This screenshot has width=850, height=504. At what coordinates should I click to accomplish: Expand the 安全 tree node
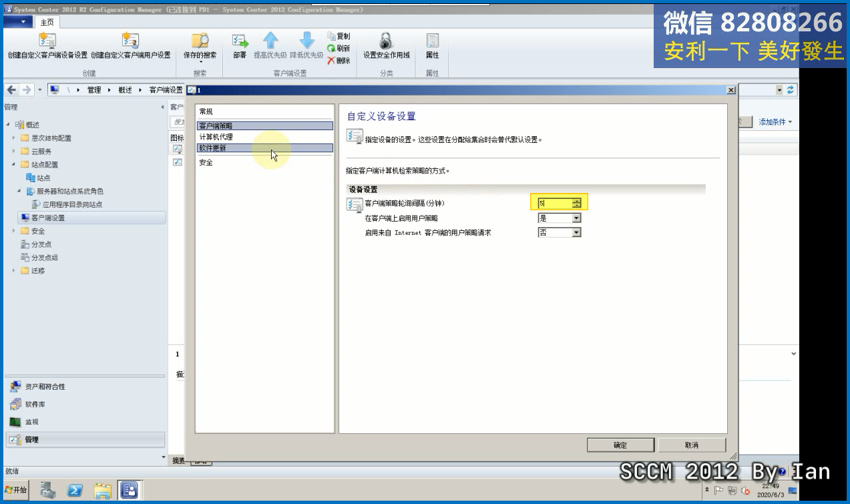[14, 231]
